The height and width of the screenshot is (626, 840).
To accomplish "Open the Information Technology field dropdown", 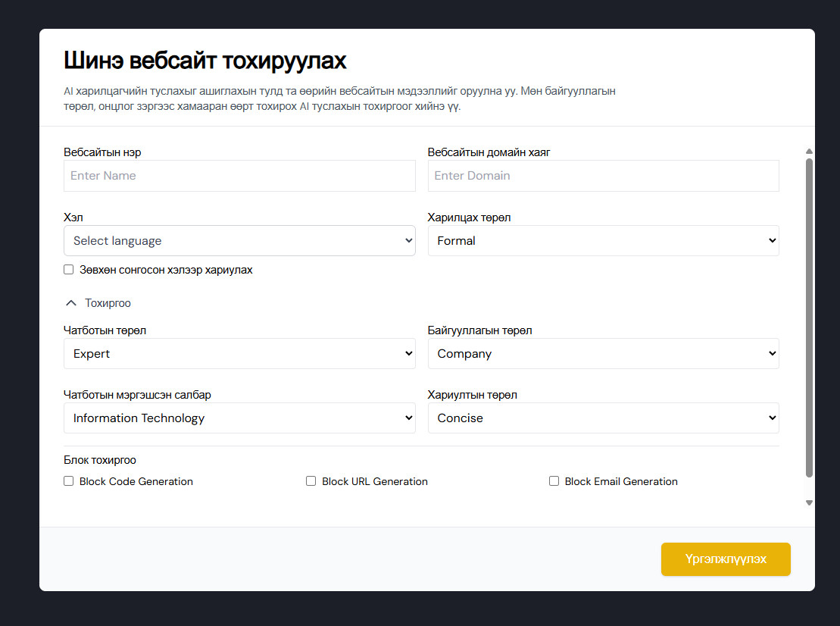I will pos(239,418).
